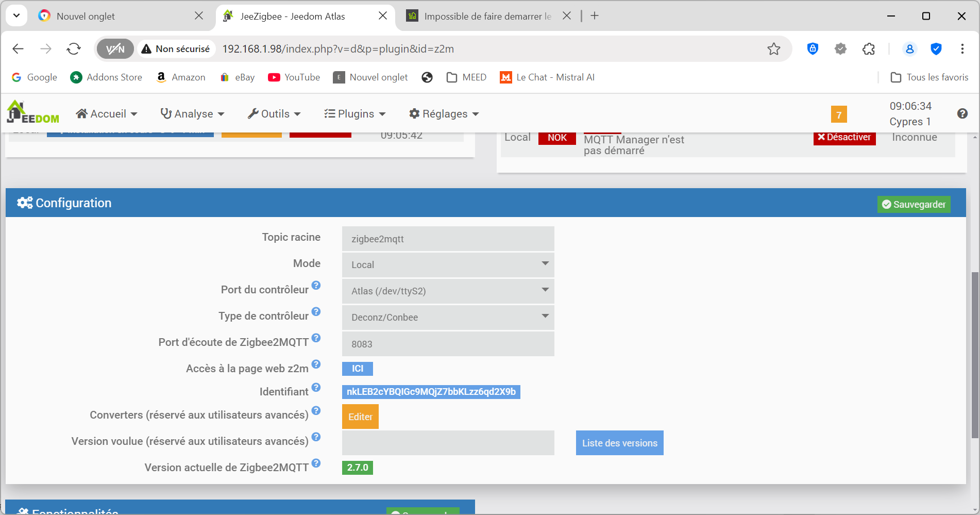Screen dimensions: 980x515
Task: Open the YouTube bookmark
Action: click(294, 77)
